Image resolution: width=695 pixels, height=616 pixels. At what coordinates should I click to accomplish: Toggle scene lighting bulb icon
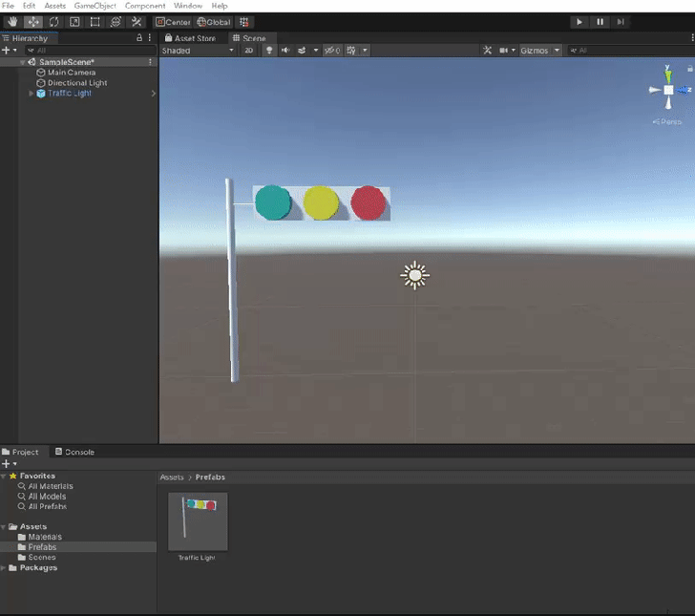tap(269, 50)
